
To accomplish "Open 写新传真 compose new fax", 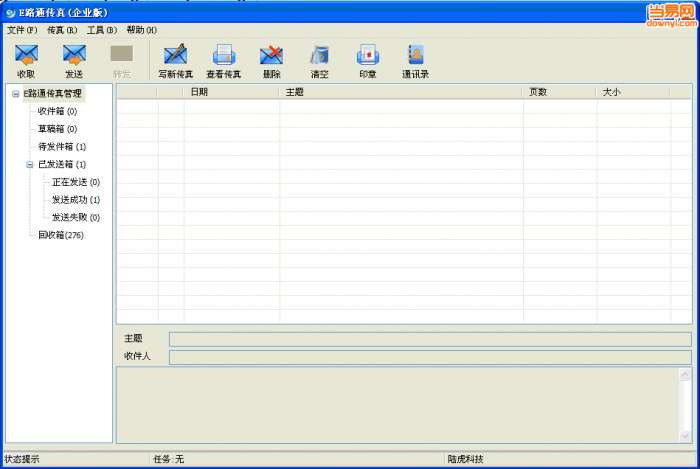I will [x=175, y=61].
